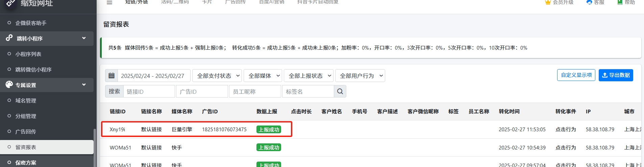Open the calendar date picker icon
Screen dimensions: 644x167
tap(112, 76)
